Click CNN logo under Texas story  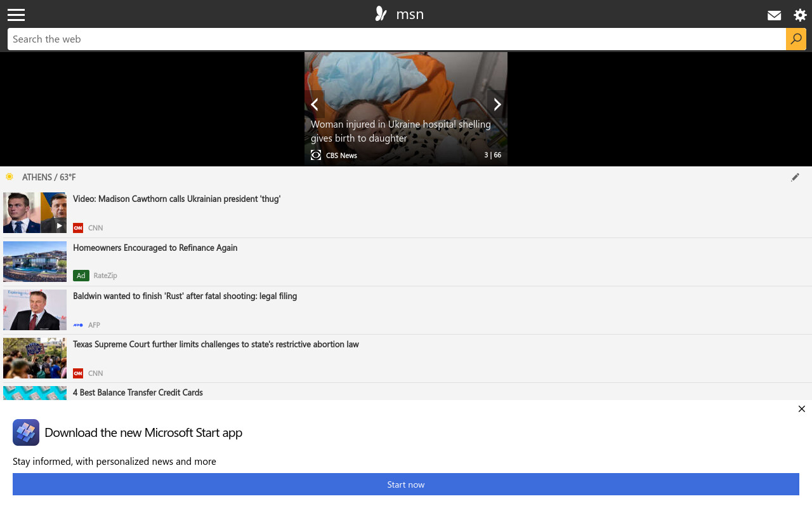tap(78, 373)
